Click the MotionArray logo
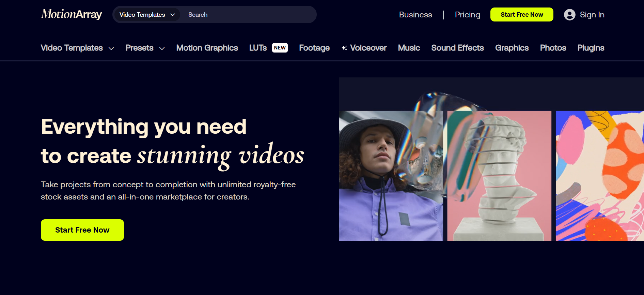The height and width of the screenshot is (295, 644). (72, 14)
